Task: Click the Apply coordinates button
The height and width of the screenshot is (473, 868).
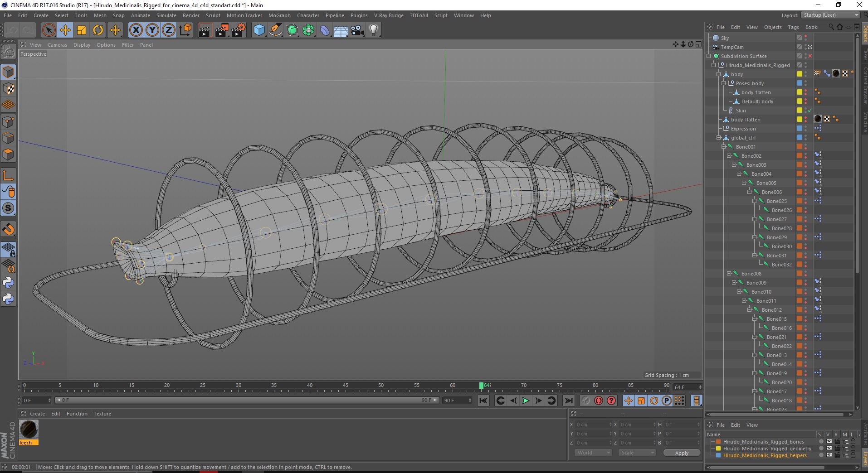Action: pos(682,453)
